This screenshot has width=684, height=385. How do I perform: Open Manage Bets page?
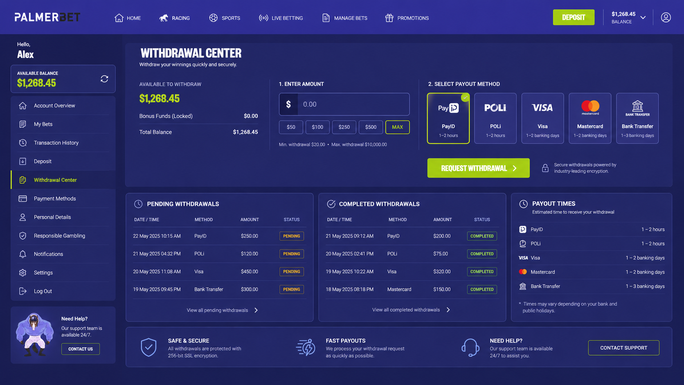(344, 18)
